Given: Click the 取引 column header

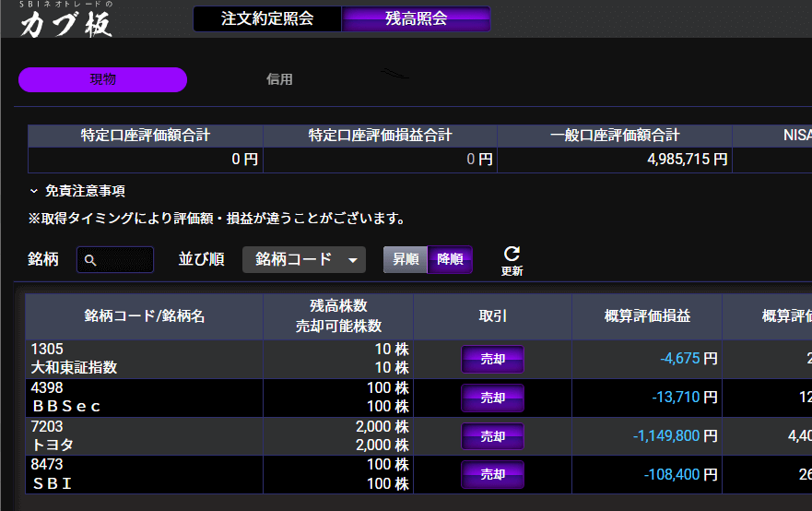Looking at the screenshot, I should 492,316.
